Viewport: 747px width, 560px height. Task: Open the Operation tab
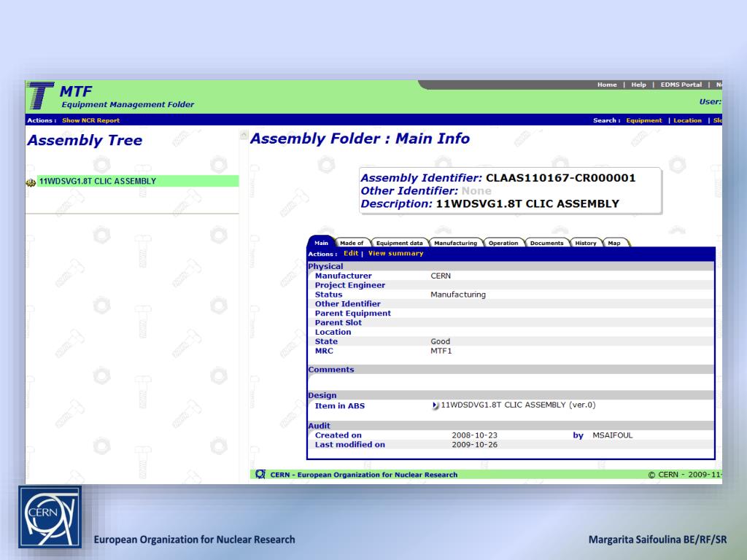503,243
